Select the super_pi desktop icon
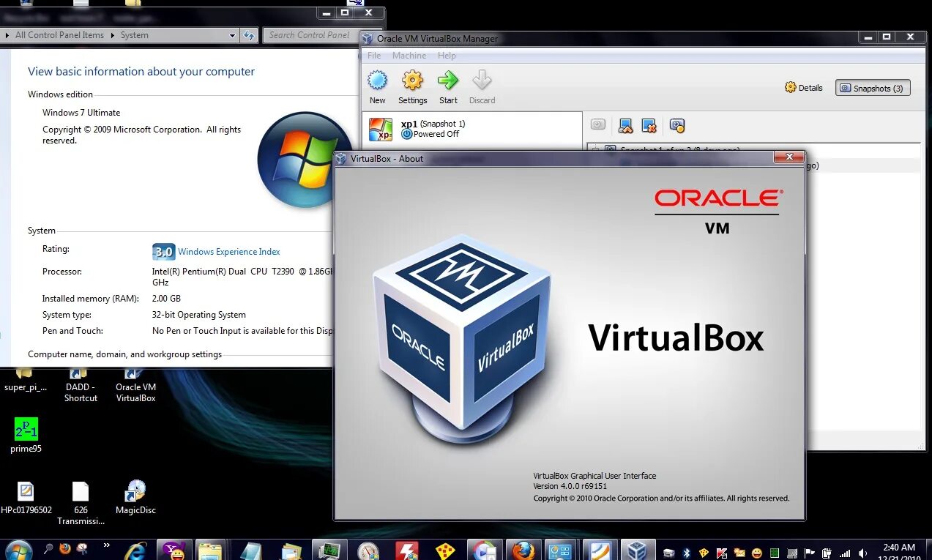This screenshot has width=932, height=560. pos(26,381)
